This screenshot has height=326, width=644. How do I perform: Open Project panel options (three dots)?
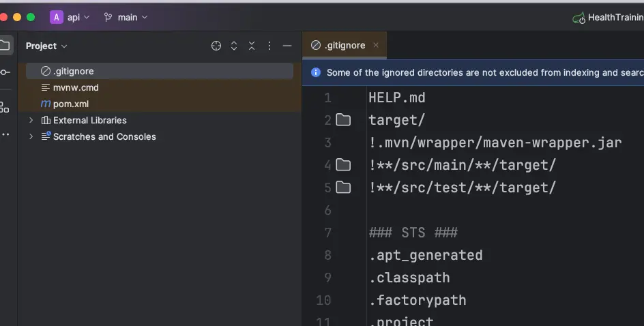point(269,46)
